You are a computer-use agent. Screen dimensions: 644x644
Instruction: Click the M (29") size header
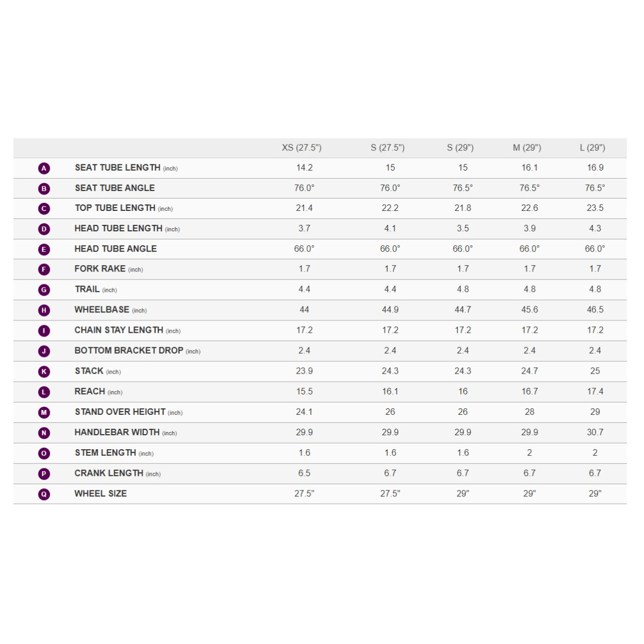(527, 148)
